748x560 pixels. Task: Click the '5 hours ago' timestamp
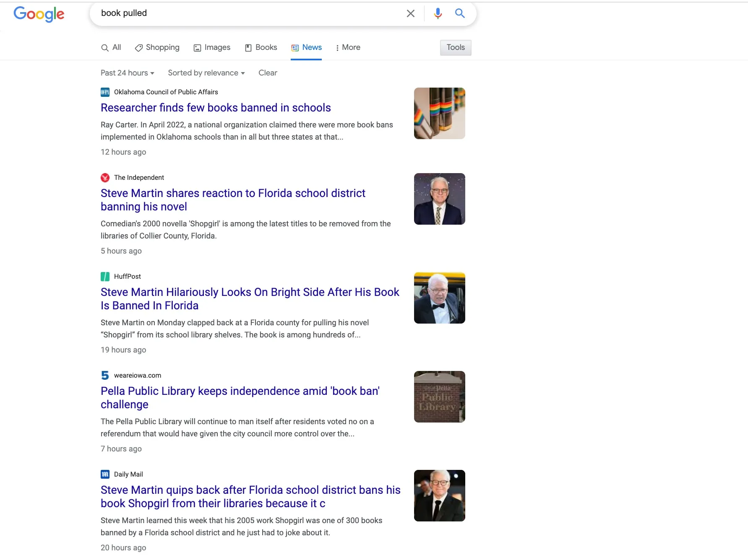pos(121,251)
